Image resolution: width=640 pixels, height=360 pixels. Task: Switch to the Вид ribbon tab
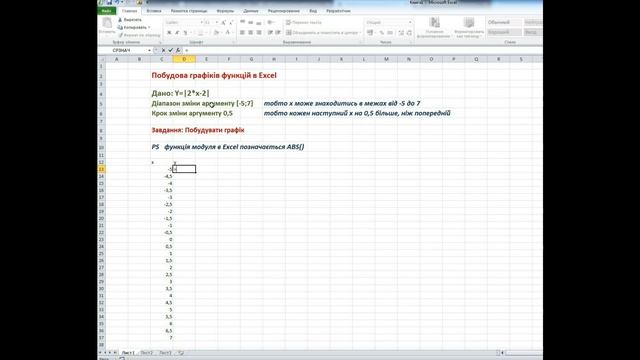[313, 11]
